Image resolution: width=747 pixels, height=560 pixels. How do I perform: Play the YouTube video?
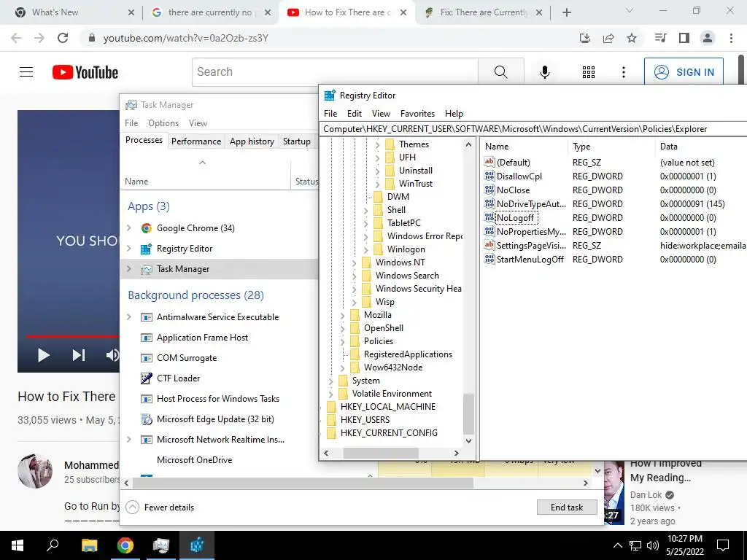pos(43,355)
